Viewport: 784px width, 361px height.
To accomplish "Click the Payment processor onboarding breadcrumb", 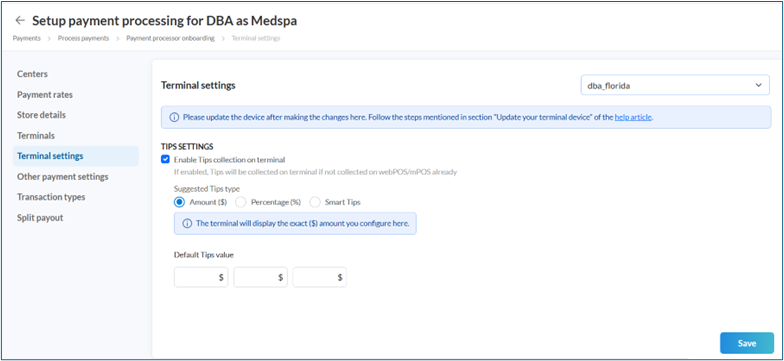I will click(x=170, y=38).
